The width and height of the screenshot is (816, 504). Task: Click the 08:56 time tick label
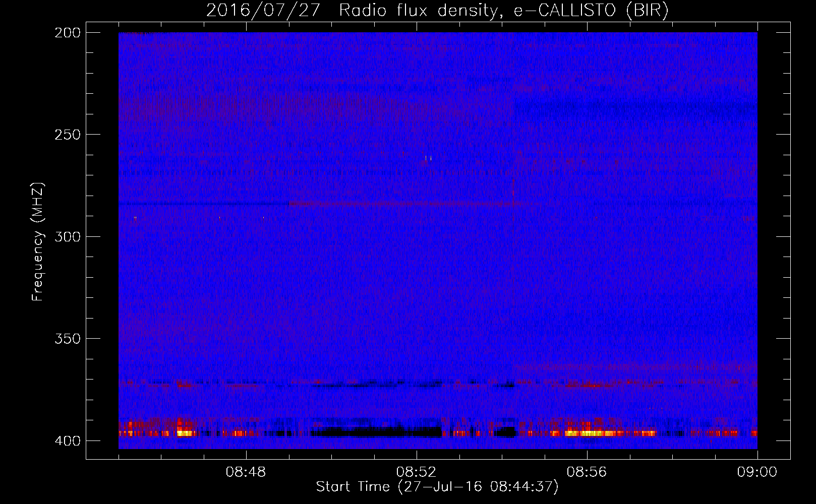pyautogui.click(x=587, y=472)
